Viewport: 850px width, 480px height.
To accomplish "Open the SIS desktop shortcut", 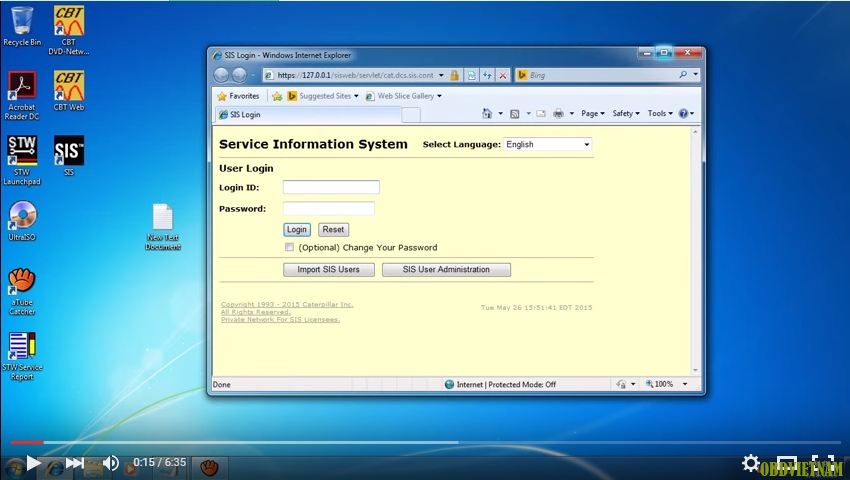I will (68, 152).
